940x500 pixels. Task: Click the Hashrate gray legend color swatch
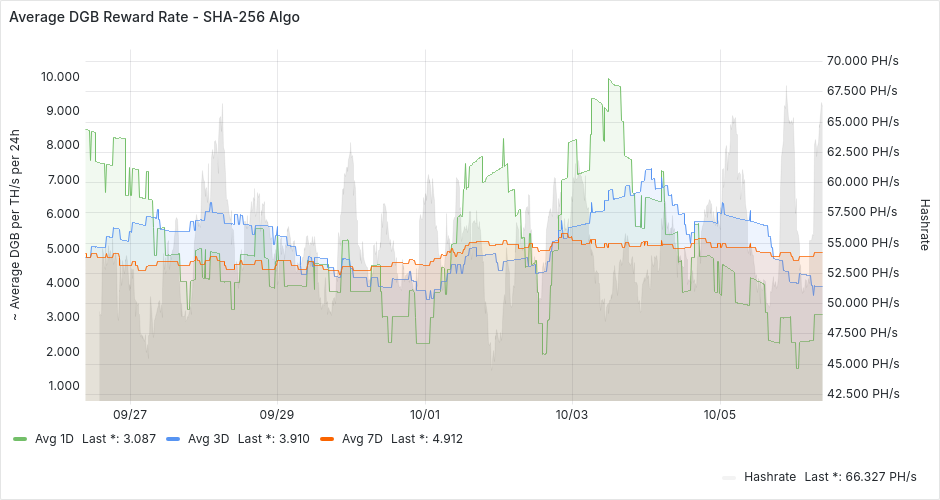coord(730,476)
